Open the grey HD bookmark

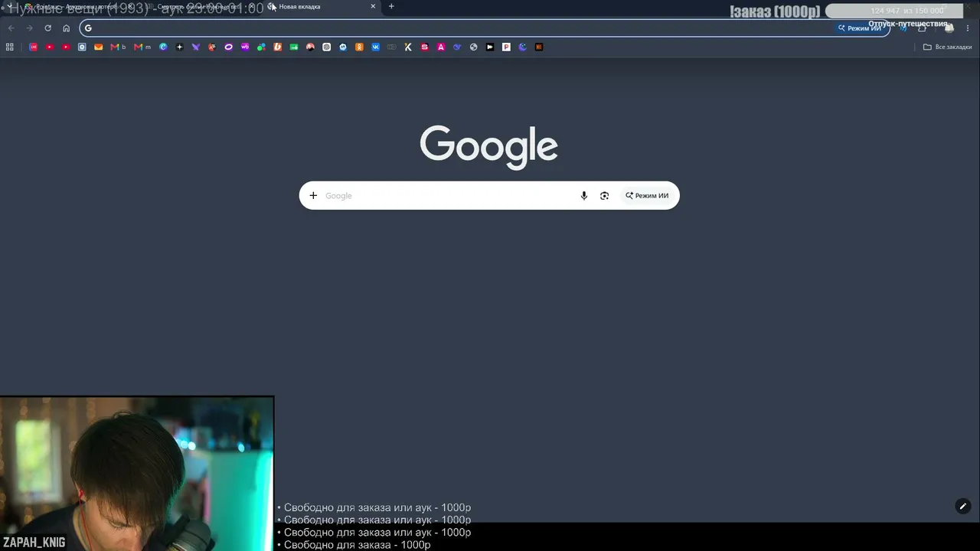coord(392,47)
